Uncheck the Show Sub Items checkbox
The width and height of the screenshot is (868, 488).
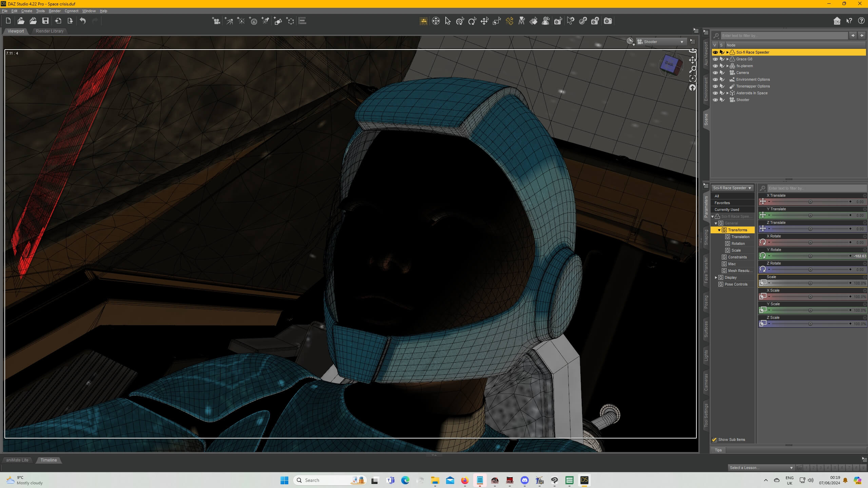click(x=714, y=440)
